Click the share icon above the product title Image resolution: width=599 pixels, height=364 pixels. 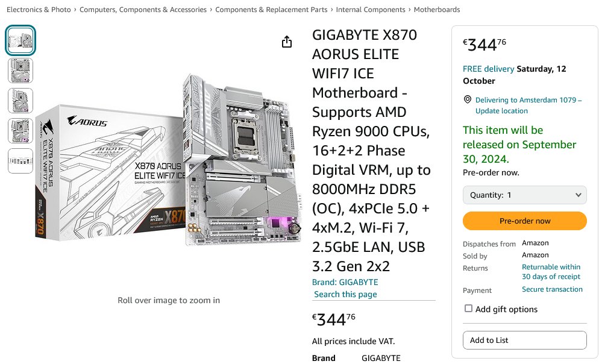287,41
